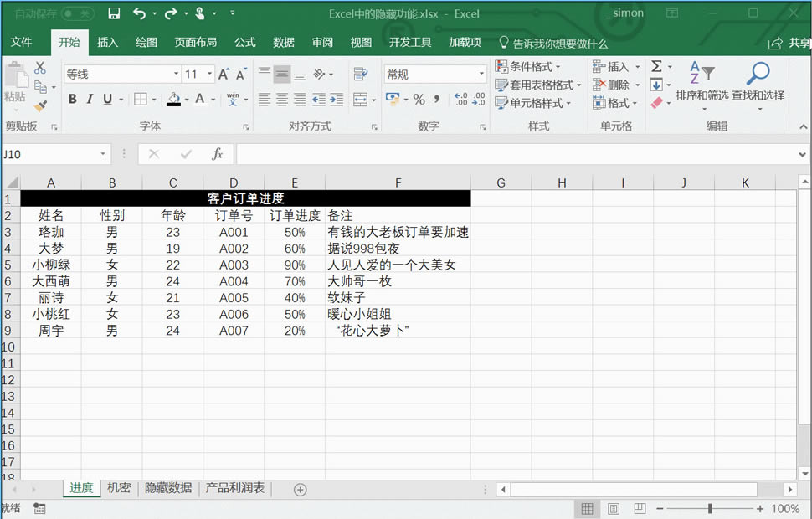The width and height of the screenshot is (812, 519).
Task: Apply bold formatting with the B icon
Action: pos(75,98)
